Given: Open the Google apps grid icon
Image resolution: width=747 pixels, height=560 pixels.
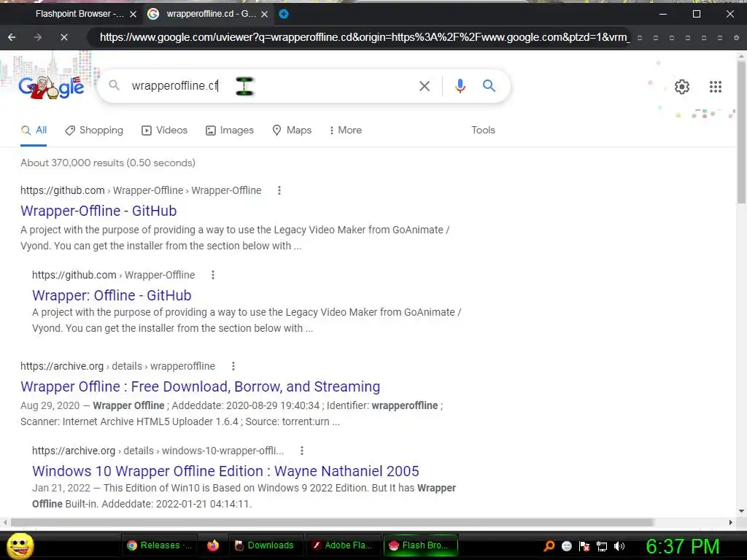Looking at the screenshot, I should click(x=715, y=87).
